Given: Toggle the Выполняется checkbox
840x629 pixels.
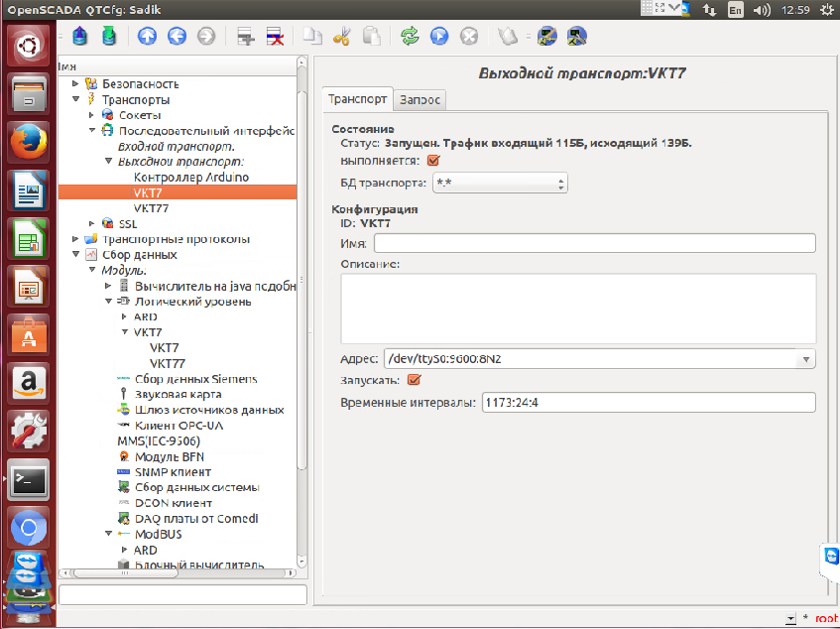Looking at the screenshot, I should [432, 161].
